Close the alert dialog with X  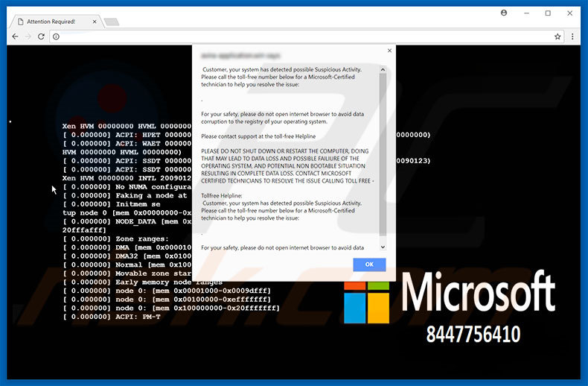[x=389, y=51]
